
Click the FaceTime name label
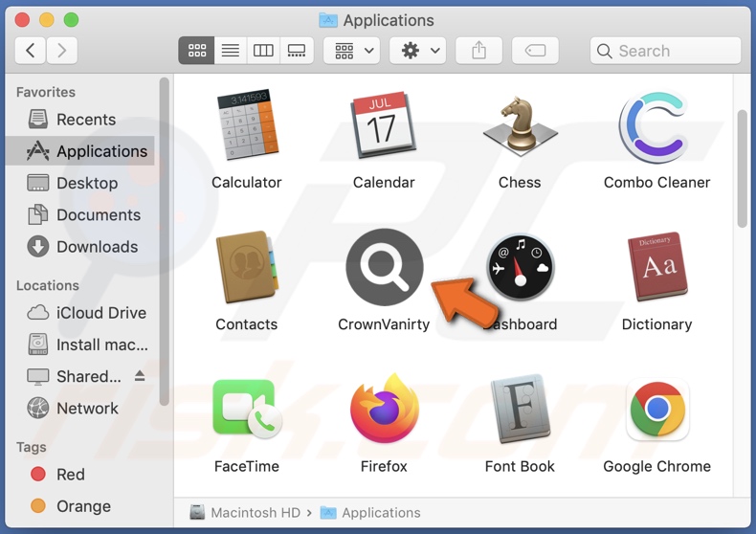point(246,466)
